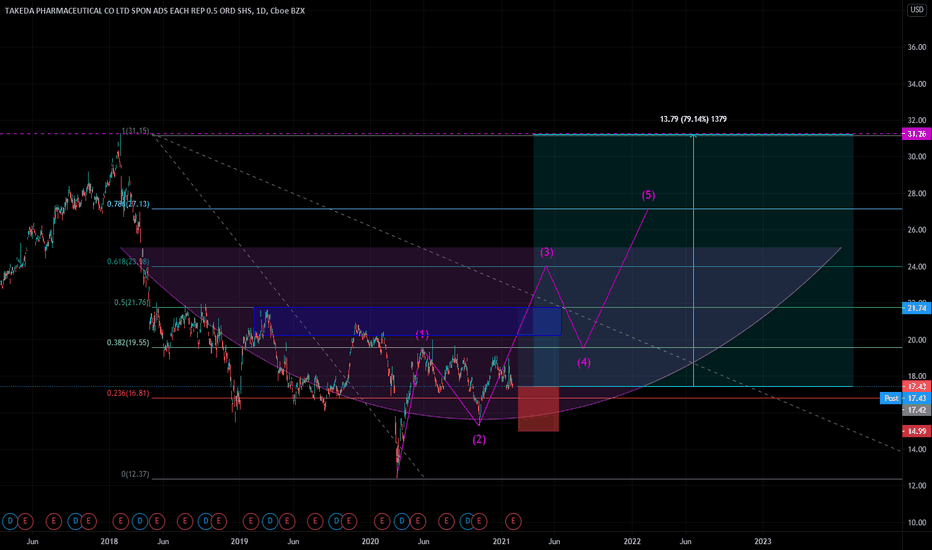Select the dividend marker just before 2019
932x550 pixels.
206,521
